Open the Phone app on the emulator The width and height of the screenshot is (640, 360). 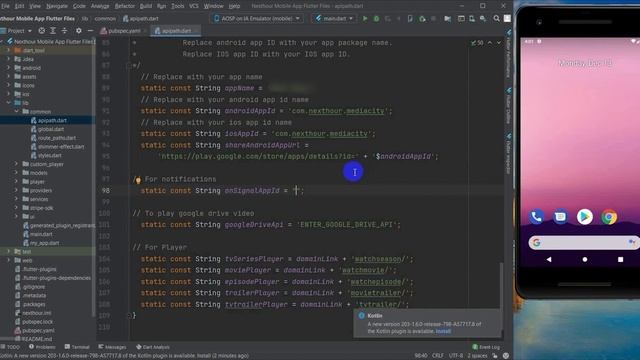point(536,217)
